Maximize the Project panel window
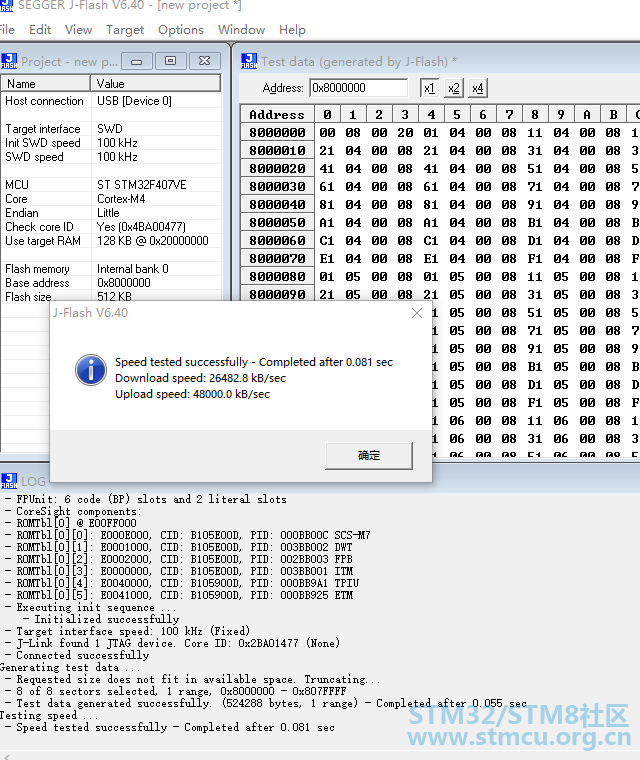Image resolution: width=640 pixels, height=760 pixels. tap(170, 61)
